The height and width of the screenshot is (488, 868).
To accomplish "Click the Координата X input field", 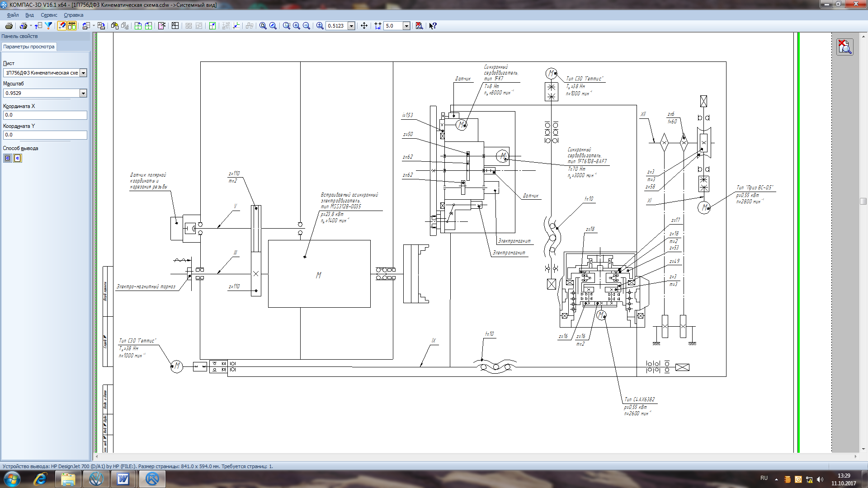I will [x=45, y=115].
